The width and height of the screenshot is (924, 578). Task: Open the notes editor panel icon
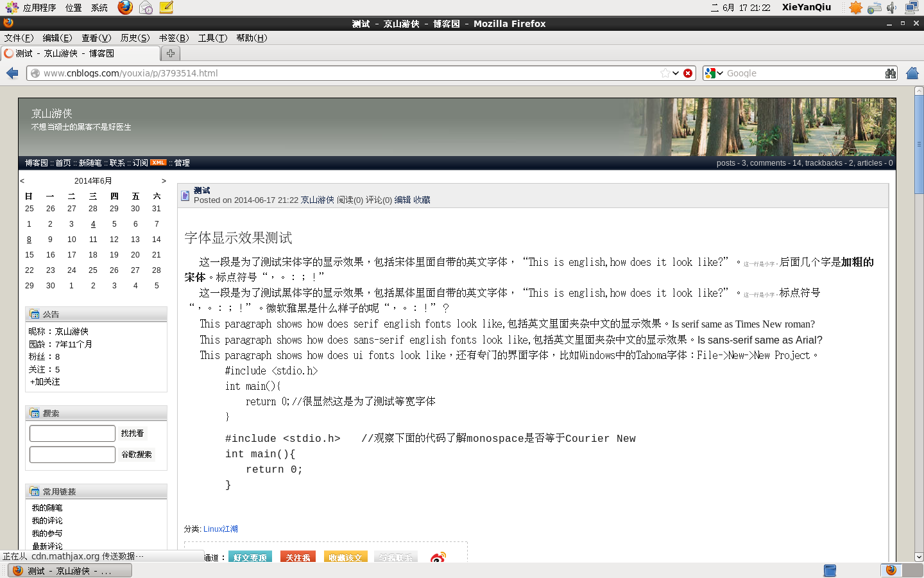(x=166, y=8)
